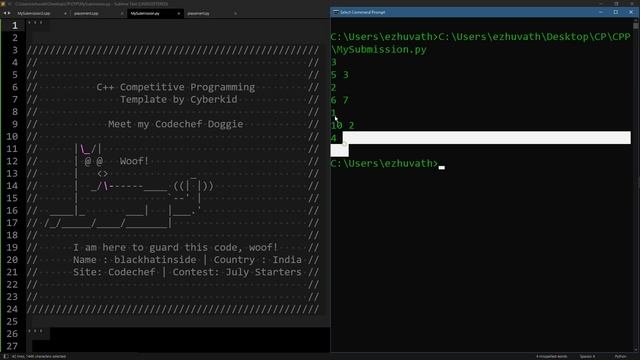The height and width of the screenshot is (360, 640).
Task: Click line number 20 in the gutter
Action: pos(12,260)
